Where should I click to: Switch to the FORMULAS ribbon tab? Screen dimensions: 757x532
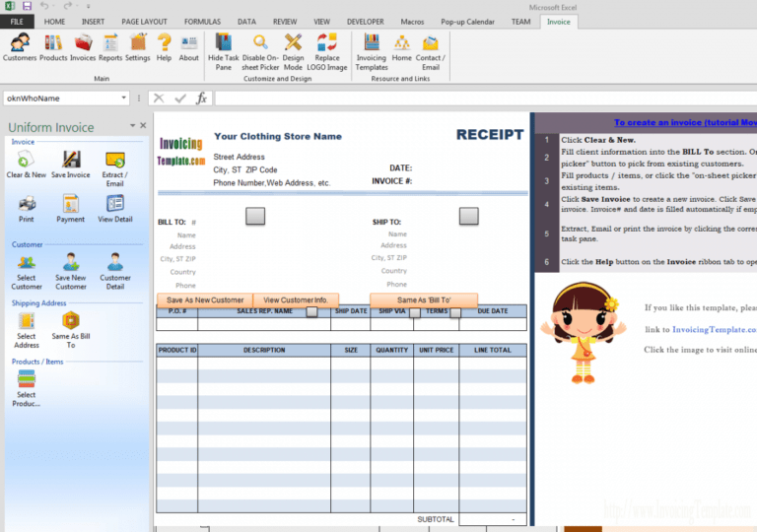pyautogui.click(x=201, y=21)
